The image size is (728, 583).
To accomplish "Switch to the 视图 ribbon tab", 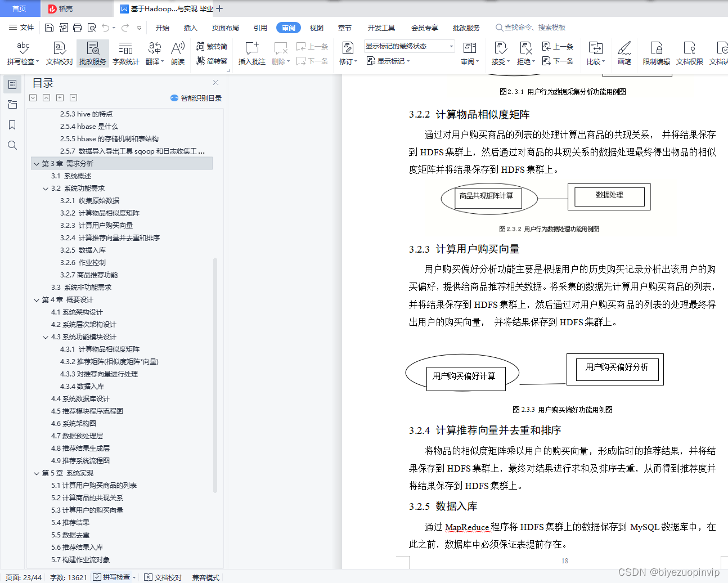I will (317, 28).
